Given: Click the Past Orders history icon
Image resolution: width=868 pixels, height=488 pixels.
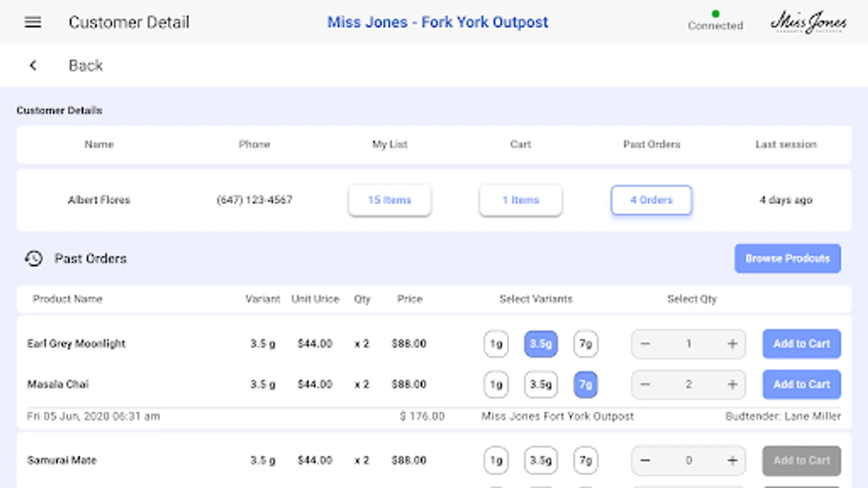Looking at the screenshot, I should pyautogui.click(x=34, y=259).
